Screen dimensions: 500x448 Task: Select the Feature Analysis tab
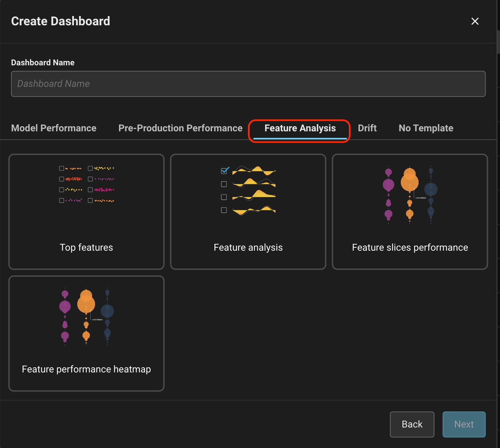pos(300,128)
